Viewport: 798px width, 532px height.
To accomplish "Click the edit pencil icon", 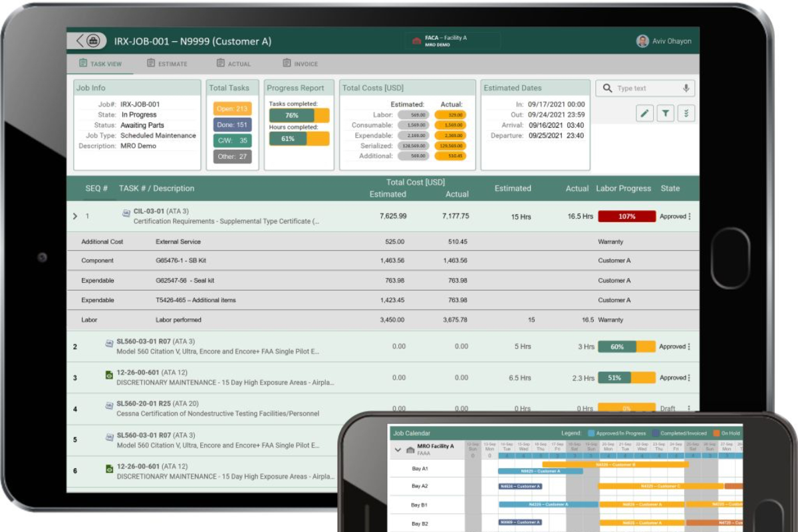I will [x=644, y=113].
